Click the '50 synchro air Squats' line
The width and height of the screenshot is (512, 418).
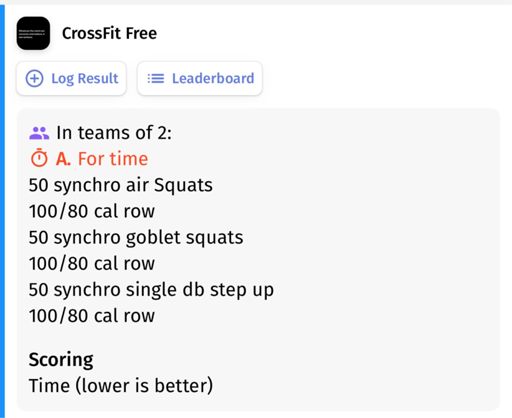(121, 185)
